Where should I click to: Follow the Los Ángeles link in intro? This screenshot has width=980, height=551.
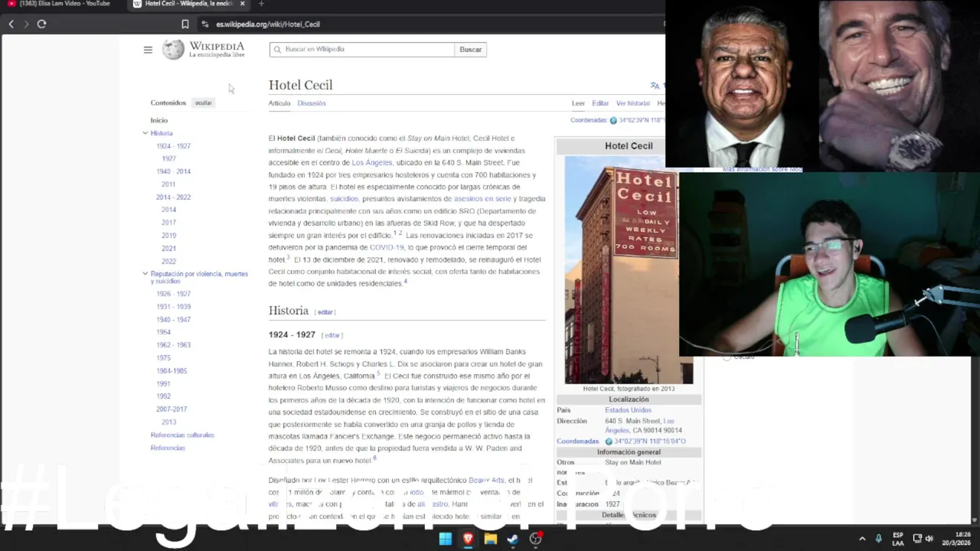tap(372, 163)
